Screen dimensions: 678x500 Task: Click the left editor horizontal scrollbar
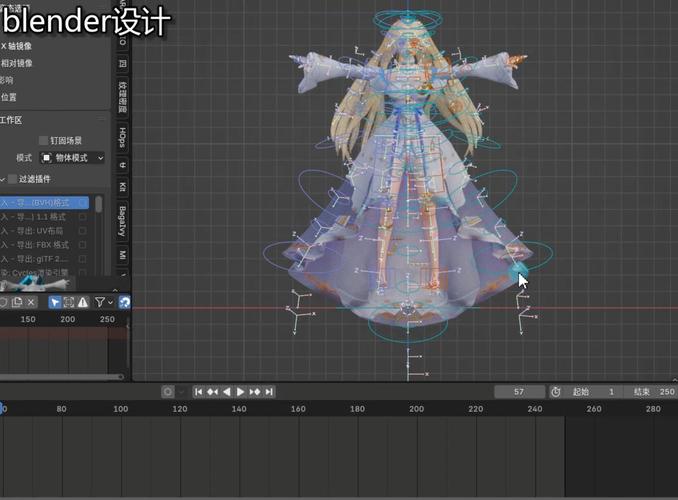pos(61,376)
